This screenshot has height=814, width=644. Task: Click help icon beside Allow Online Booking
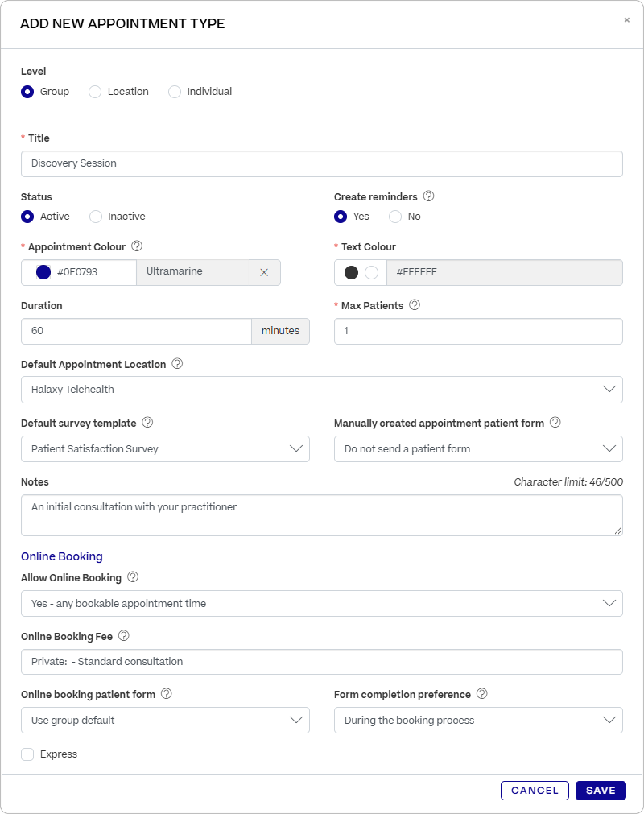pos(133,576)
